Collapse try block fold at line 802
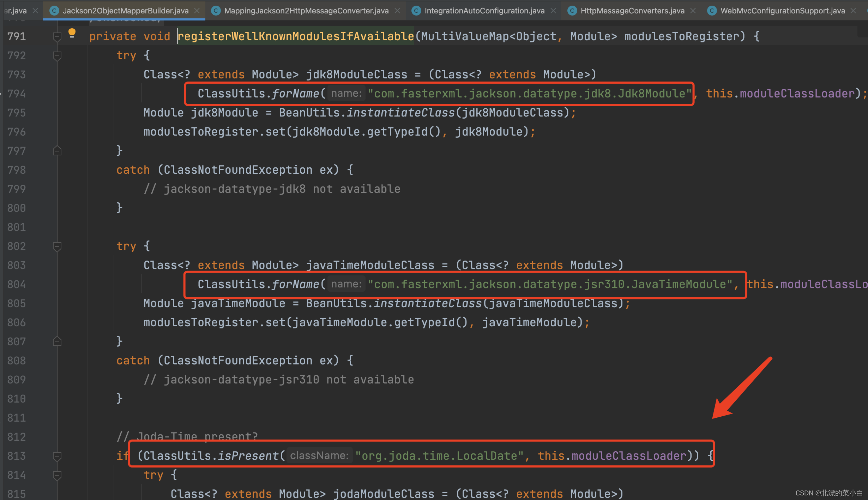The height and width of the screenshot is (500, 868). click(x=57, y=246)
